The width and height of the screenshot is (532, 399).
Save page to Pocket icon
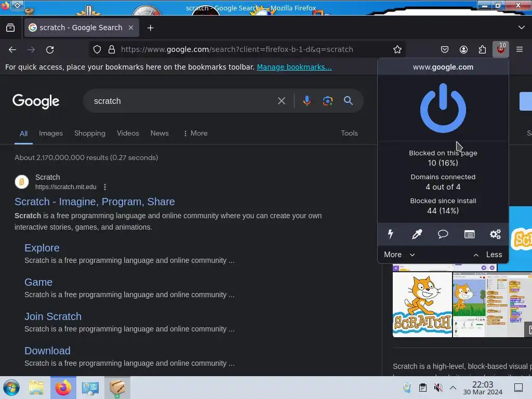point(445,49)
